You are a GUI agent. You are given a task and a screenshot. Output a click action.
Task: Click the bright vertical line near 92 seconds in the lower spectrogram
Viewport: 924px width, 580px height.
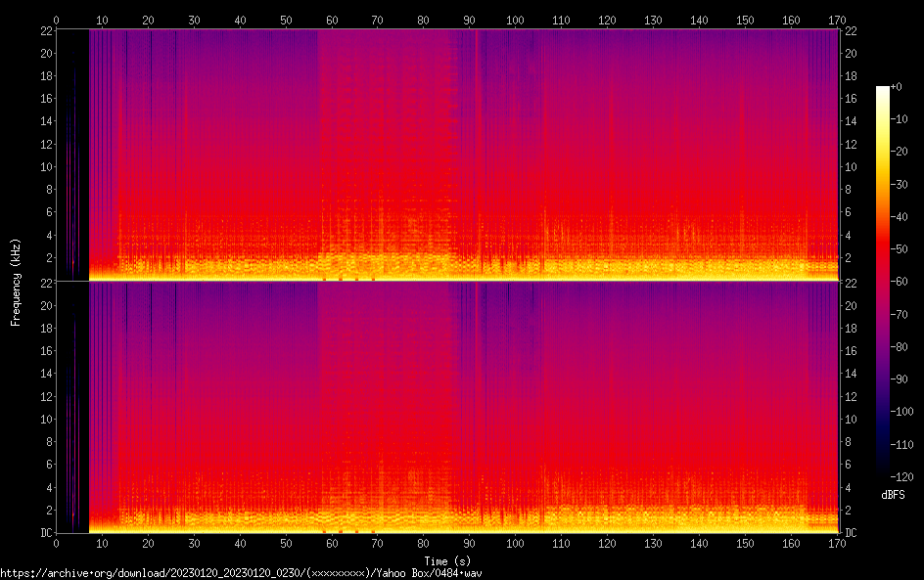click(x=477, y=411)
